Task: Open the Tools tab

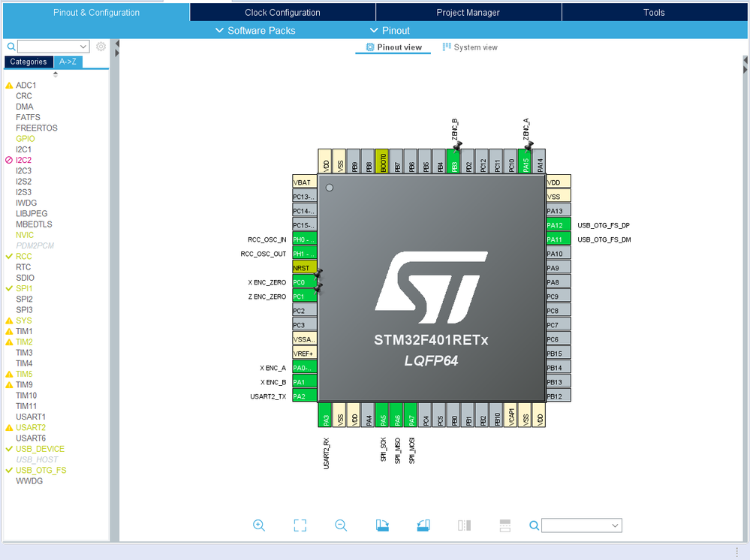Action: coord(654,13)
